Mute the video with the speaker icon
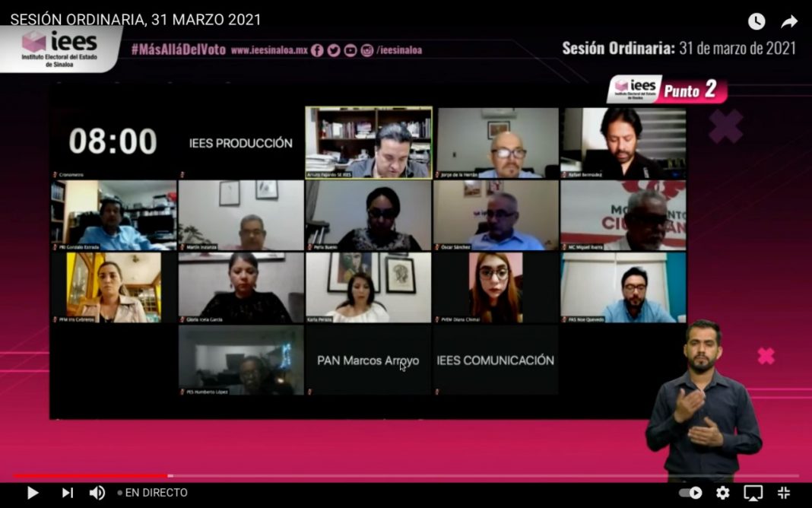This screenshot has height=508, width=812. 97,493
